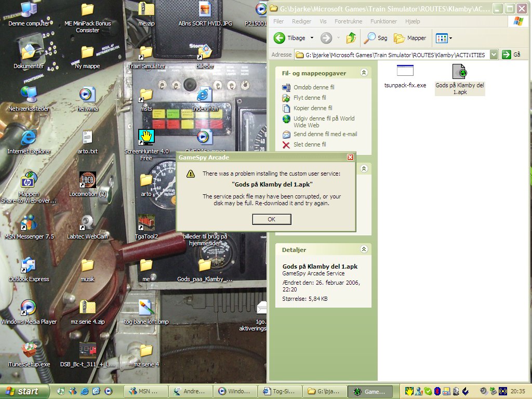Screen dimensions: 532x399
Task: Select the ME MiniPack Bonus Consister folder
Action: 87,18
